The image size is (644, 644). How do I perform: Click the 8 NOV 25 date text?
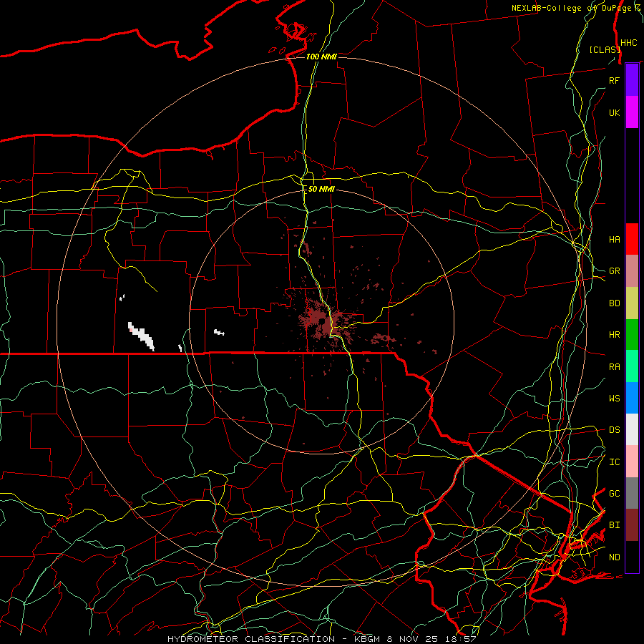(x=413, y=639)
